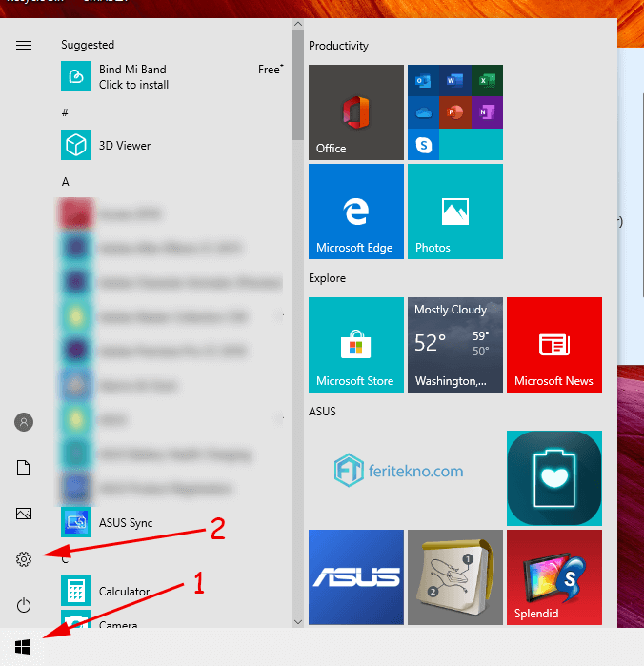
Task: Click the Power icon
Action: [x=24, y=605]
